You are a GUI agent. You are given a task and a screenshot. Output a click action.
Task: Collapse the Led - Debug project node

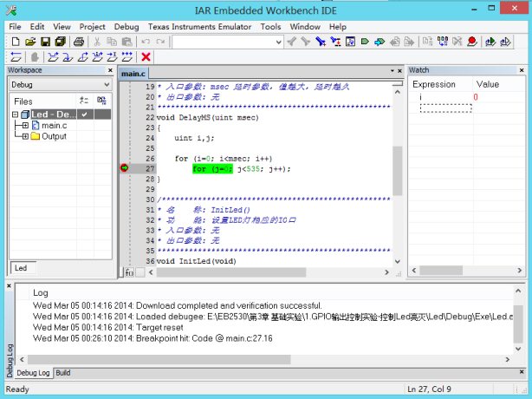click(15, 114)
